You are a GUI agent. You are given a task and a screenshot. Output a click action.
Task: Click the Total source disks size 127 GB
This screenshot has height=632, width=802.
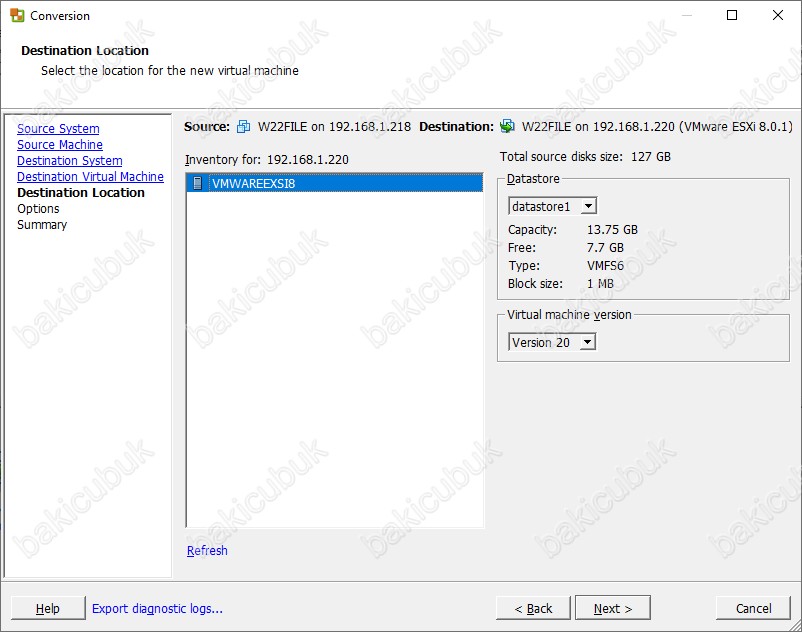585,156
